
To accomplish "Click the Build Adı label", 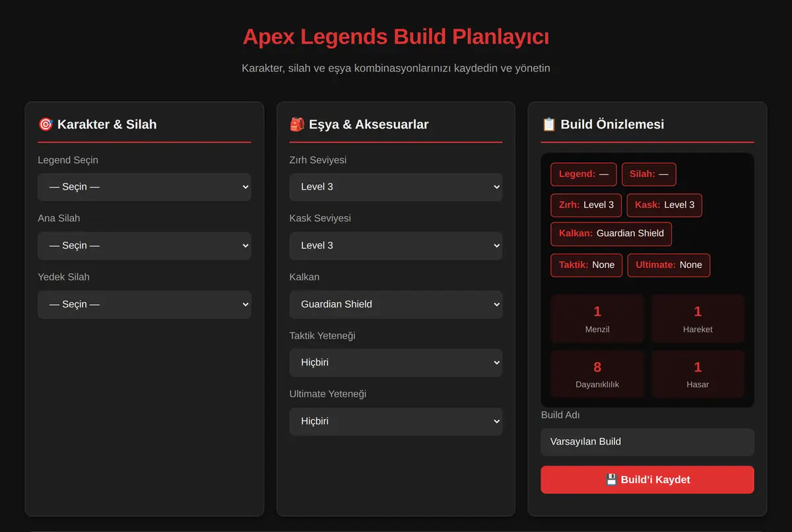I will [x=560, y=415].
